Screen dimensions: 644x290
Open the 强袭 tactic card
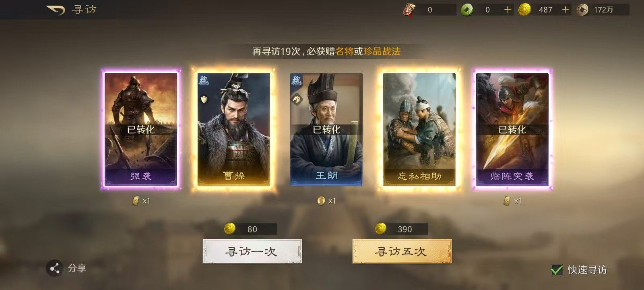point(141,129)
